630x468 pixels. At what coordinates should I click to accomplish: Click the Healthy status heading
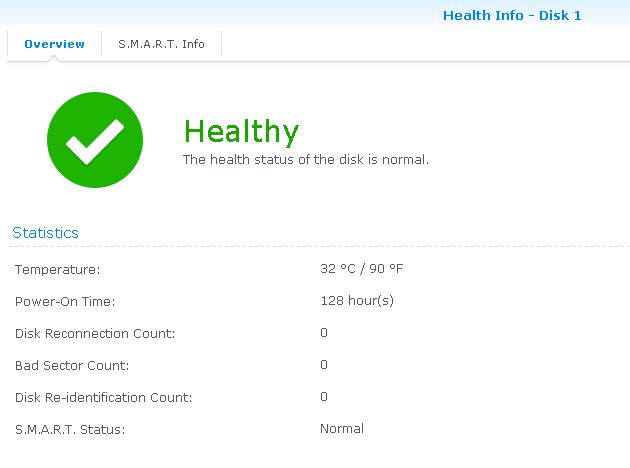pyautogui.click(x=241, y=132)
